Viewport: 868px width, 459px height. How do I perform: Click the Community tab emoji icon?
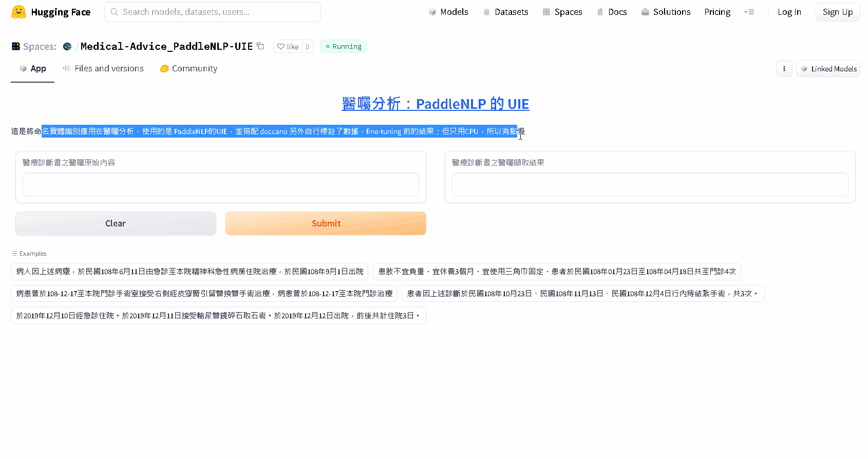pyautogui.click(x=164, y=68)
